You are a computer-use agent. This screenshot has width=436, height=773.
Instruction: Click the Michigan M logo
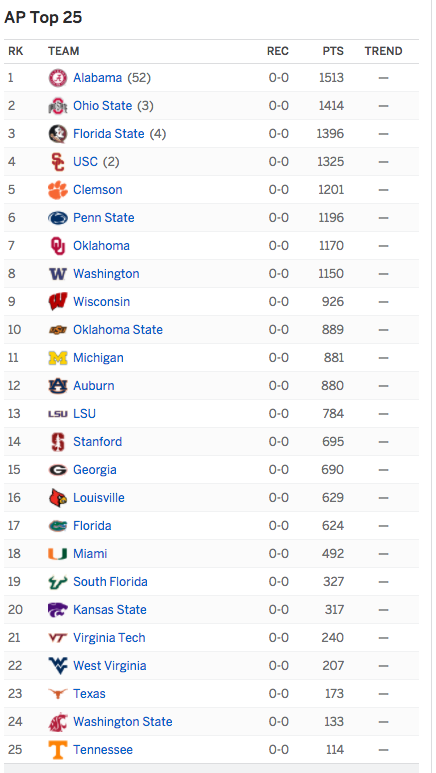point(58,358)
